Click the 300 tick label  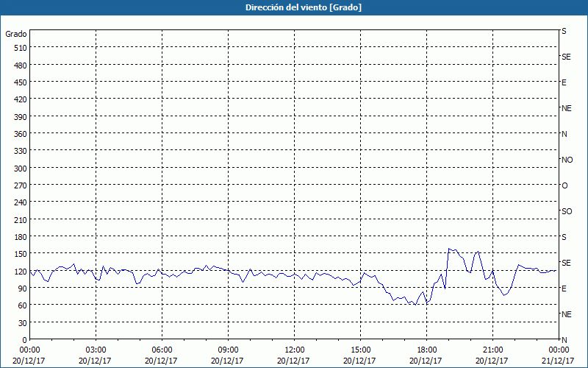point(21,169)
